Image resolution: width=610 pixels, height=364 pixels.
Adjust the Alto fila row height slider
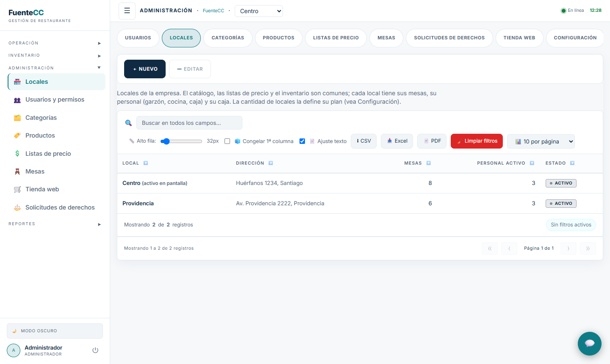point(181,141)
